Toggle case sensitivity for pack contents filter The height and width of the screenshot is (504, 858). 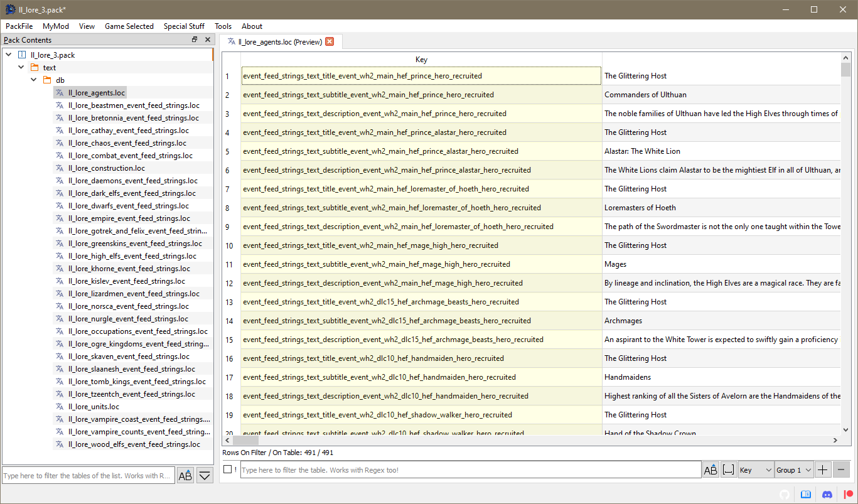click(185, 476)
